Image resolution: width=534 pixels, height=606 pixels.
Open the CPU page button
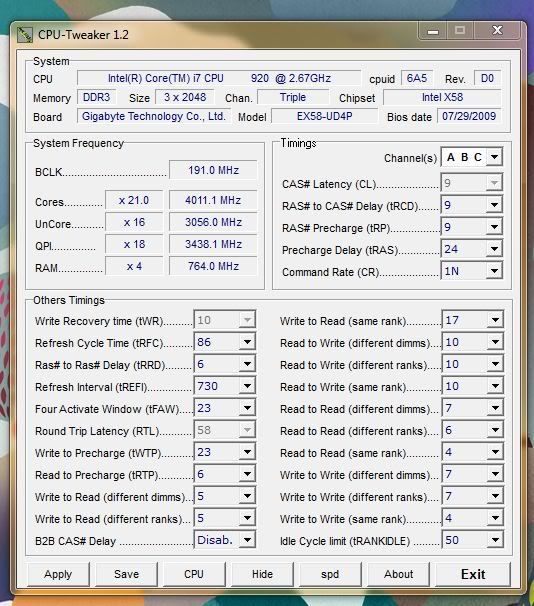[194, 574]
